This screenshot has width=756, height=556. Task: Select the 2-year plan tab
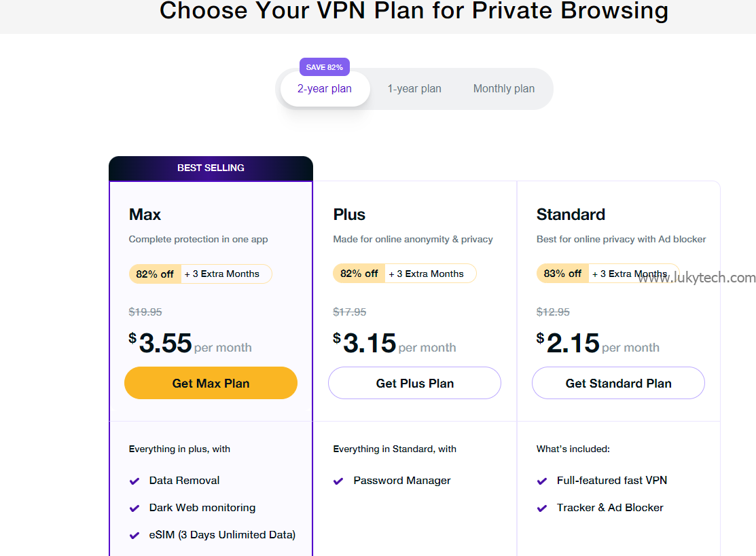tap(325, 89)
